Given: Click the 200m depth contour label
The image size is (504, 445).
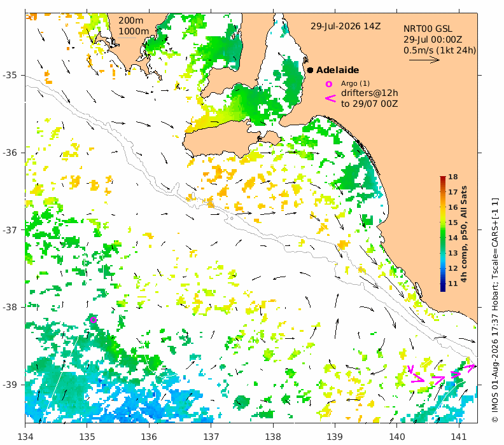Looking at the screenshot, I should [130, 20].
